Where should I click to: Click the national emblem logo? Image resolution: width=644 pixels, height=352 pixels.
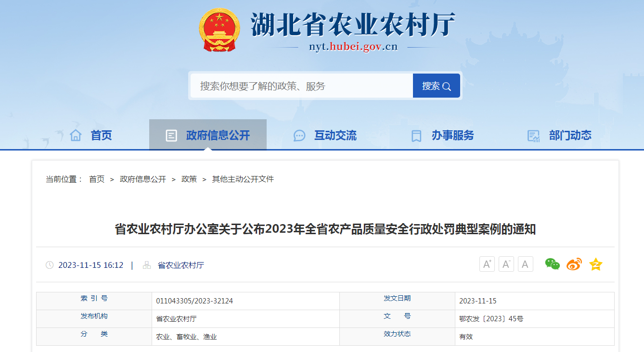pos(219,31)
